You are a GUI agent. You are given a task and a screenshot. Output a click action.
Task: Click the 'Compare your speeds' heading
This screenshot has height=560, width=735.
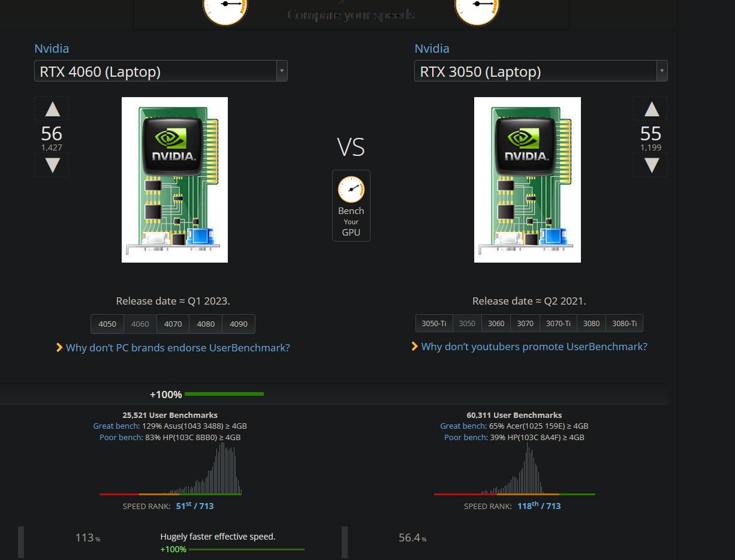(351, 14)
